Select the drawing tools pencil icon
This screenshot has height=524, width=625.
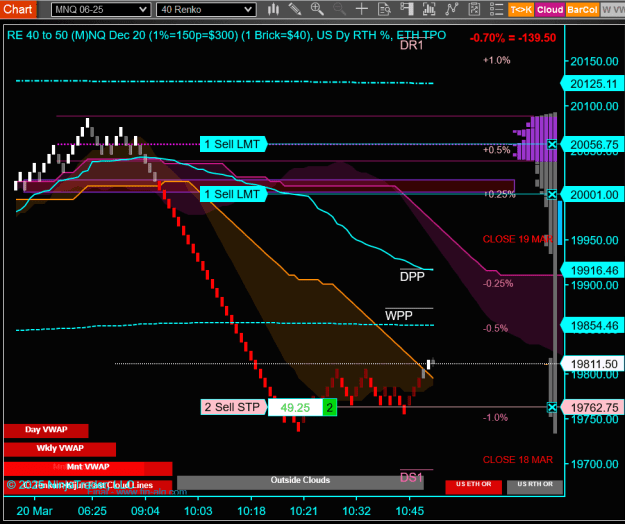[x=295, y=9]
